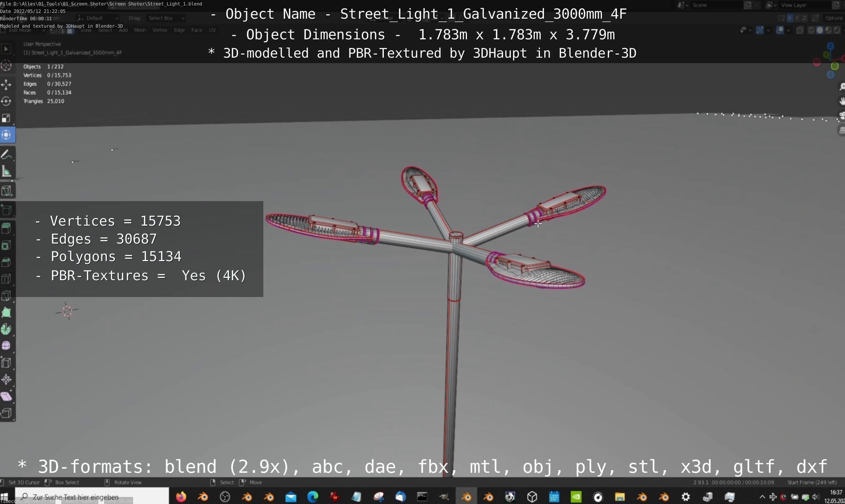Click the View Layer name field

(x=805, y=5)
